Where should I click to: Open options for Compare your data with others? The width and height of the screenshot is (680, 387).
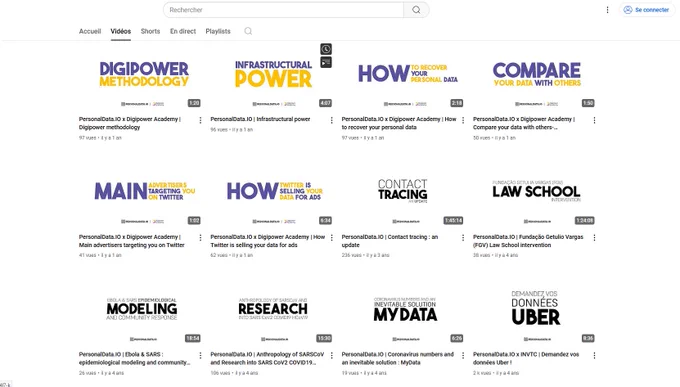pyautogui.click(x=594, y=120)
